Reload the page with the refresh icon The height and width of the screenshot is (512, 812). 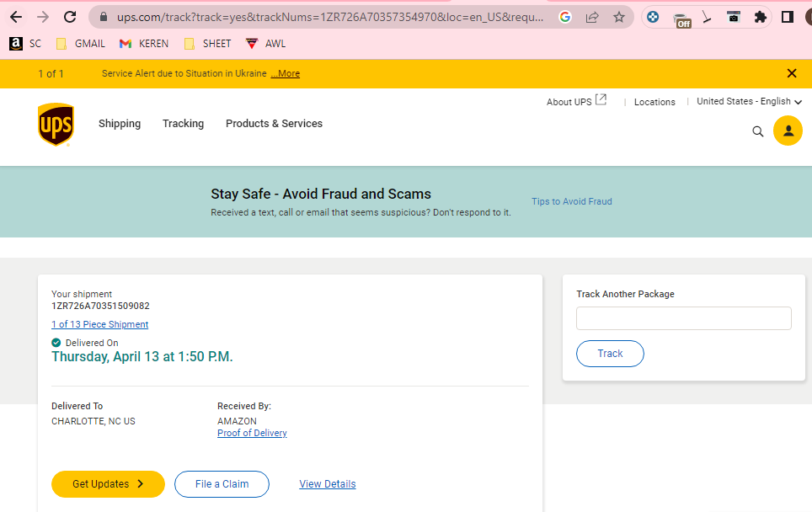coord(70,17)
